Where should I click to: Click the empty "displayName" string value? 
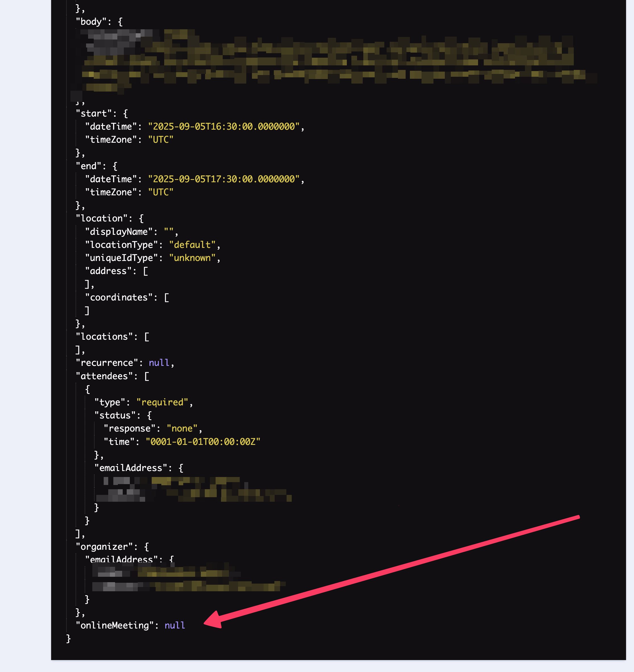(x=169, y=232)
